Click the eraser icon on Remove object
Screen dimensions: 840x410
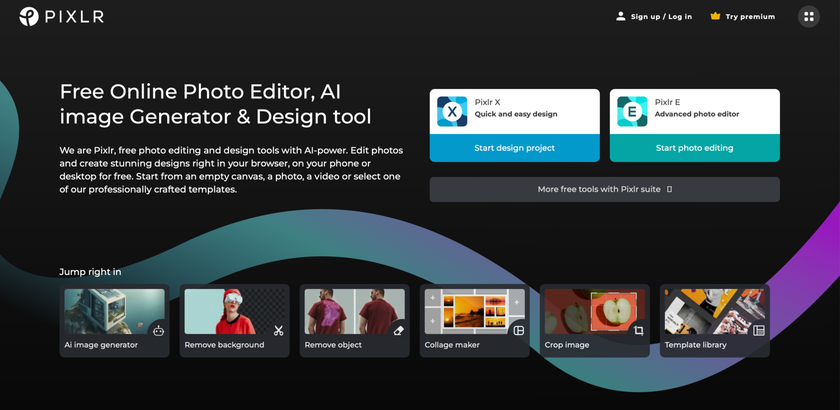tap(398, 331)
